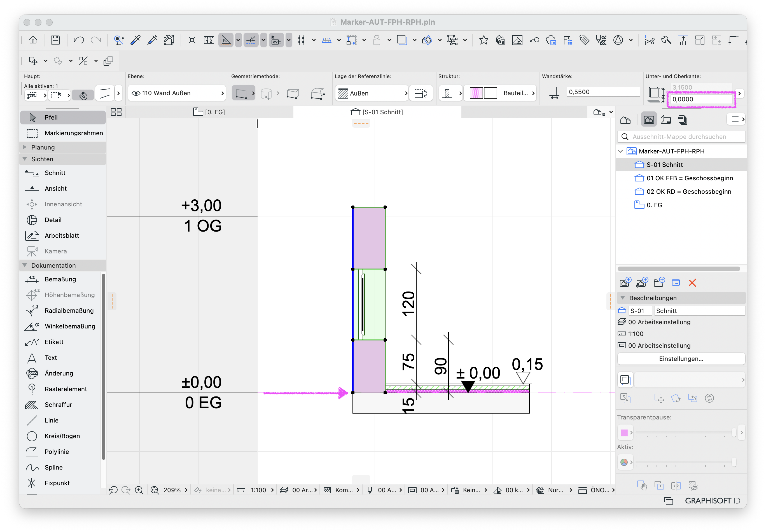The height and width of the screenshot is (532, 766).
Task: Click the Undo arrow icon
Action: coord(79,40)
